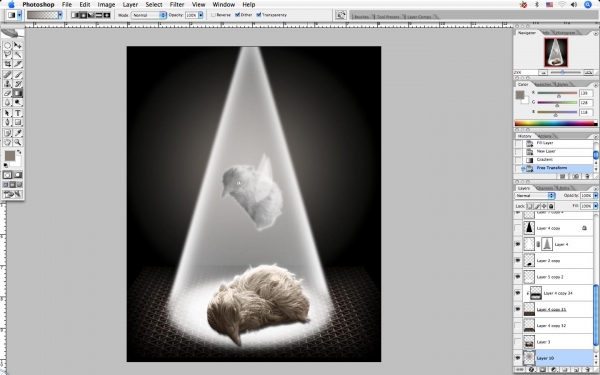Click the color spectrum ramp
Image resolution: width=600 pixels, height=375 pixels.
coord(556,123)
